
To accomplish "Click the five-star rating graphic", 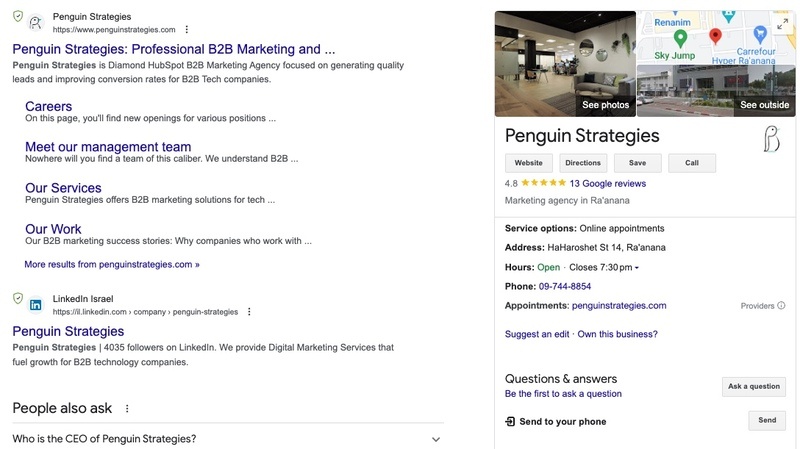I will (543, 183).
